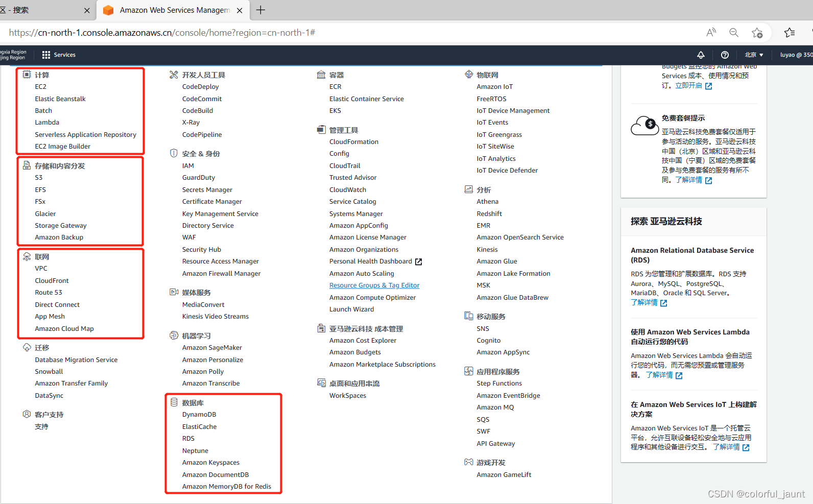
Task: Click the 联网 networking category icon
Action: (27, 256)
